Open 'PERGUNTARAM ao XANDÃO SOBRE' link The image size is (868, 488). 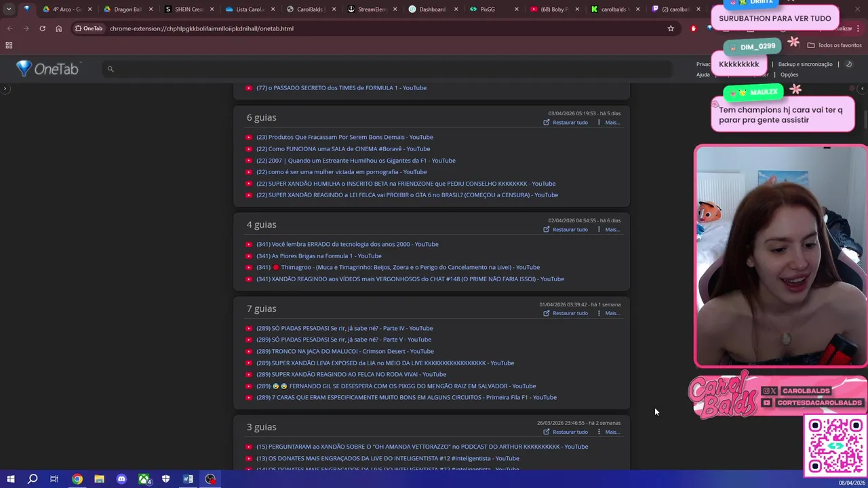click(422, 447)
